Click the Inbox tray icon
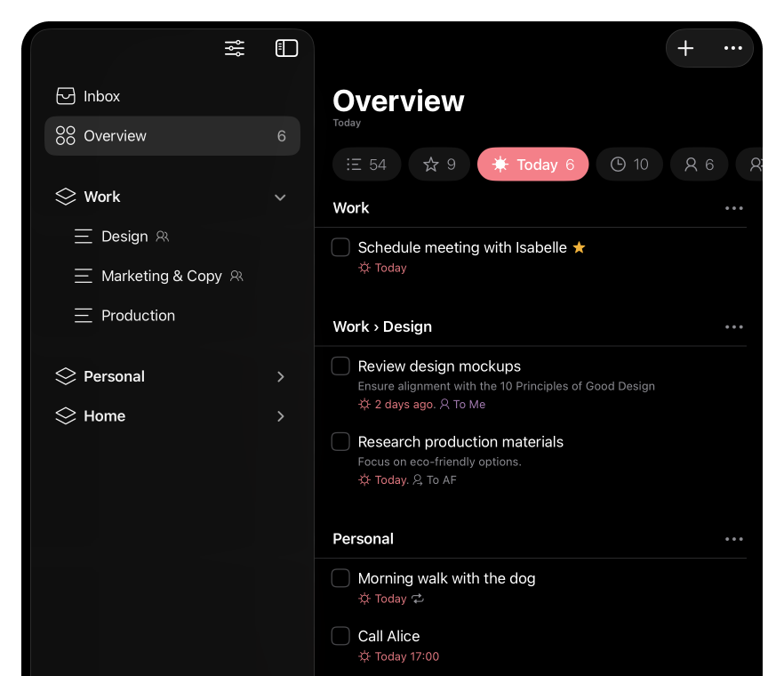 (x=65, y=95)
